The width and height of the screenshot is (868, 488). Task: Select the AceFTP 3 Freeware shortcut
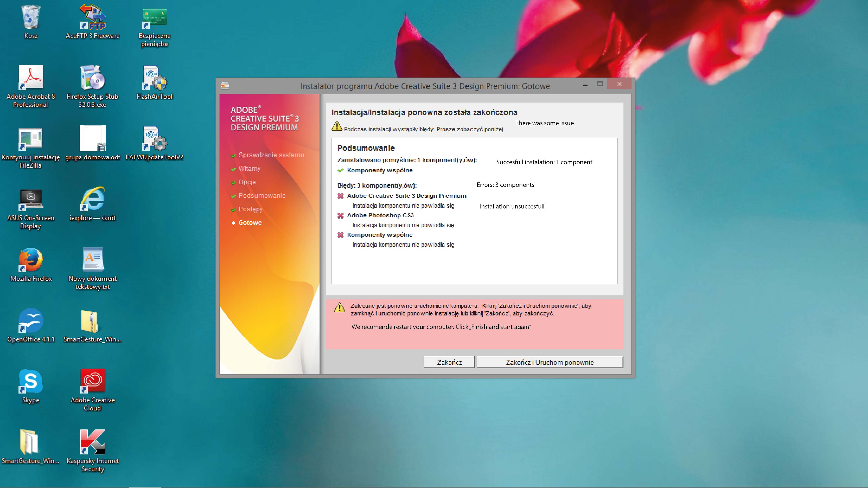click(92, 17)
